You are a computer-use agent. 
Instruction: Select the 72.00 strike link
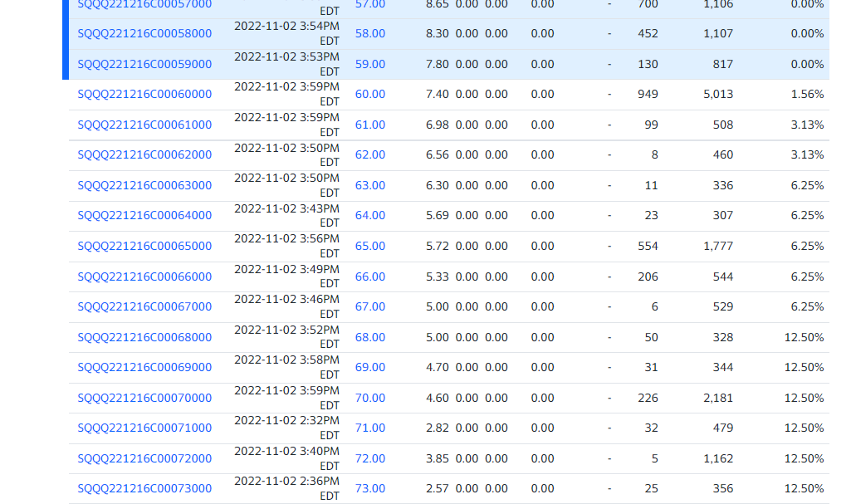pos(370,458)
